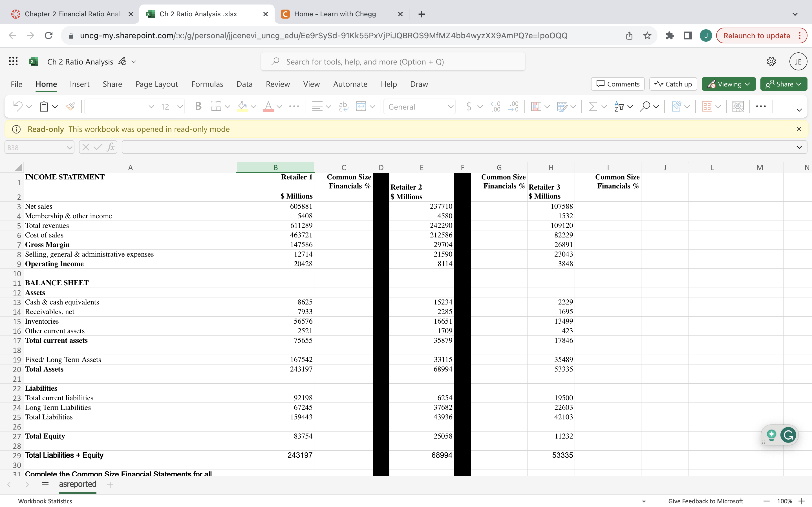Switch to the Formulas ribbon tab
Image resolution: width=812 pixels, height=507 pixels.
click(x=207, y=84)
